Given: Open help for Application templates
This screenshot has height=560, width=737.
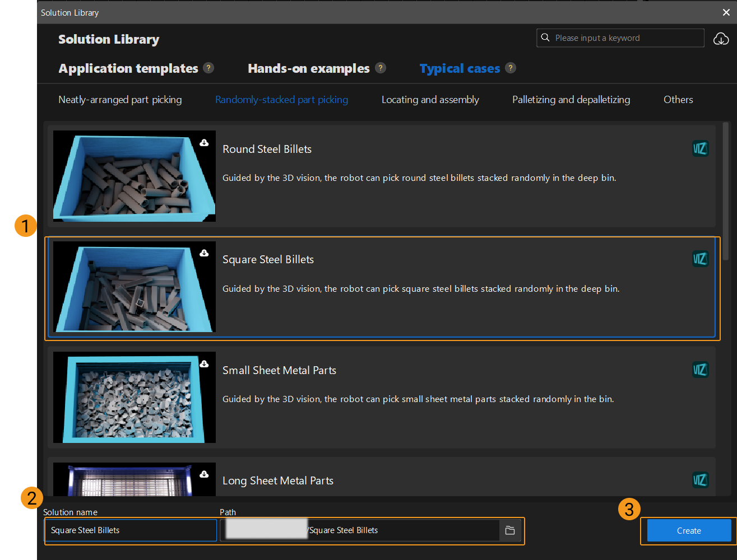Looking at the screenshot, I should 208,68.
